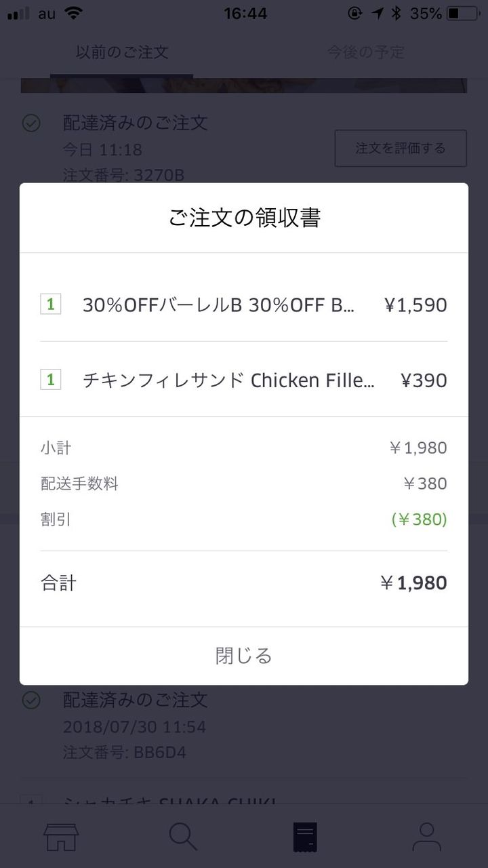Open the search magnifier in bottom bar
The height and width of the screenshot is (868, 488).
click(x=183, y=837)
